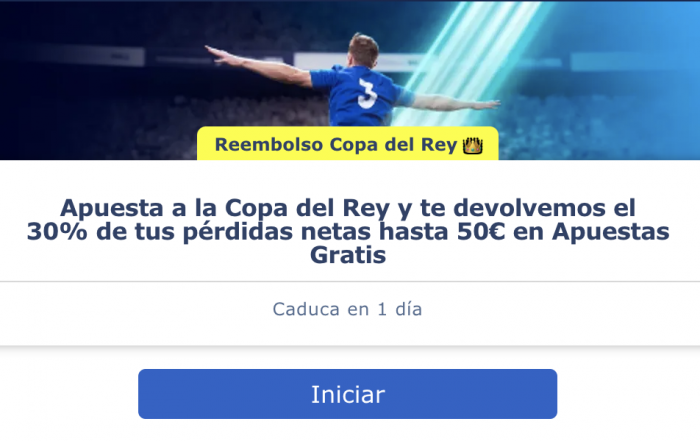This screenshot has width=700, height=441.
Task: Click the word Apuestas in the headline
Action: click(x=611, y=231)
